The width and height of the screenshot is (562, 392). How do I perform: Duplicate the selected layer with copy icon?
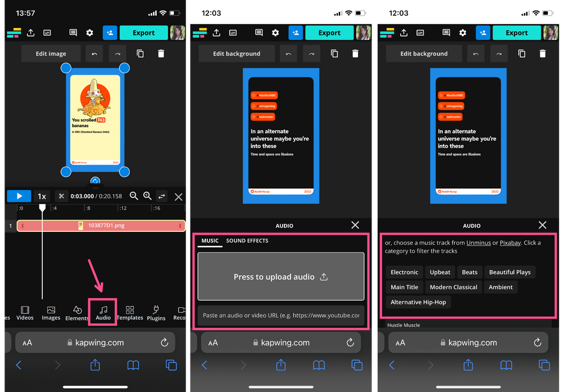pos(140,53)
